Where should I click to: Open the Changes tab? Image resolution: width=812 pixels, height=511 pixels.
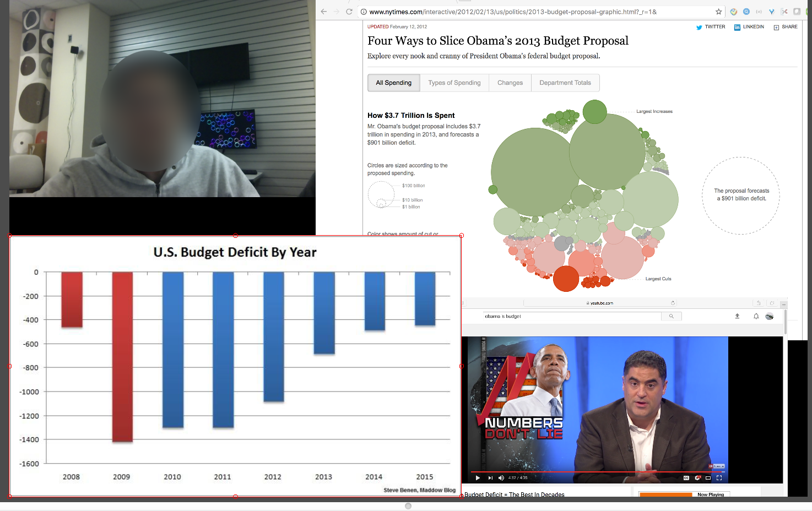pos(510,83)
